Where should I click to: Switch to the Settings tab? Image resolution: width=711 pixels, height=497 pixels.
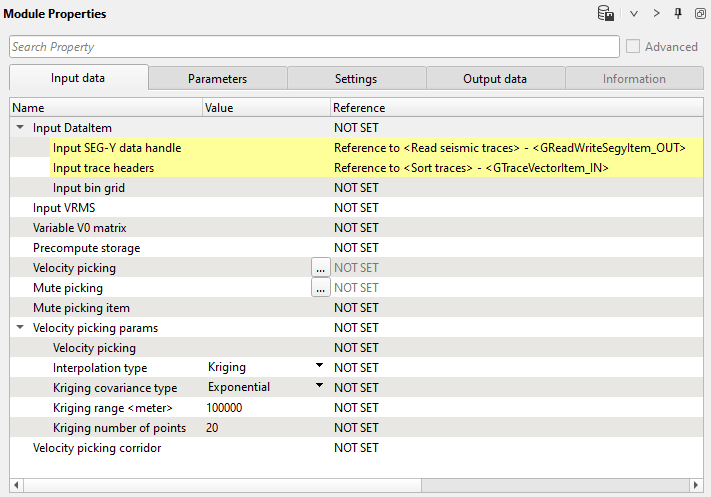tap(356, 79)
